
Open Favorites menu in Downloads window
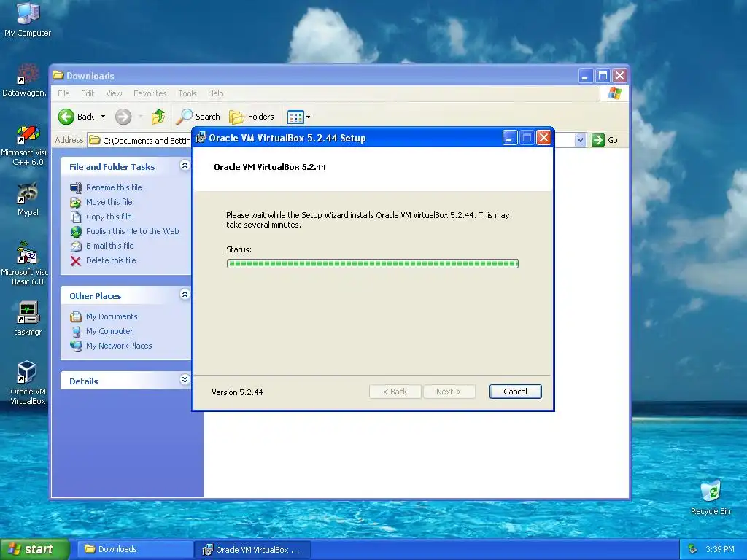(x=150, y=93)
